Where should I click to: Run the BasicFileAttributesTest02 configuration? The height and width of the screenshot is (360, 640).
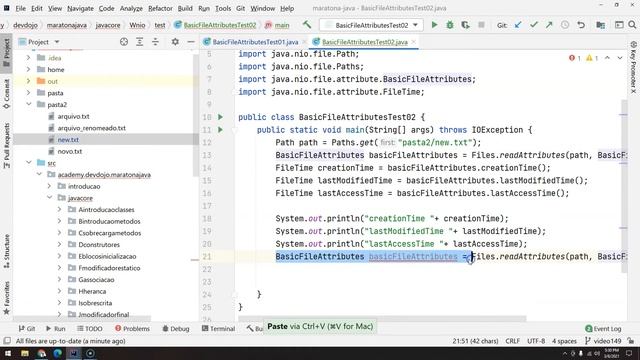[434, 25]
